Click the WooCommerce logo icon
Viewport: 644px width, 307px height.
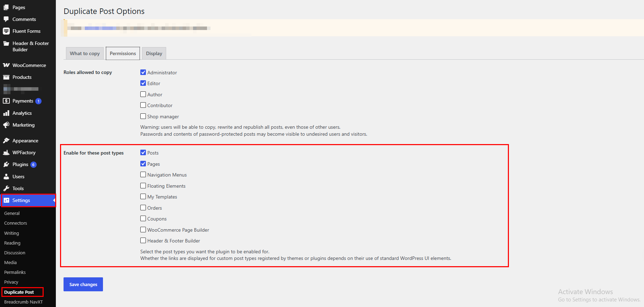click(x=6, y=65)
